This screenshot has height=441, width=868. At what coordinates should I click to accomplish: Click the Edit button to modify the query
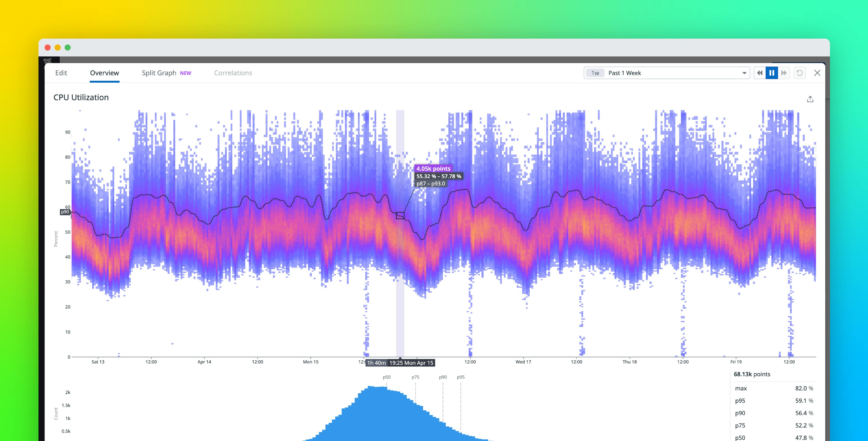[61, 73]
